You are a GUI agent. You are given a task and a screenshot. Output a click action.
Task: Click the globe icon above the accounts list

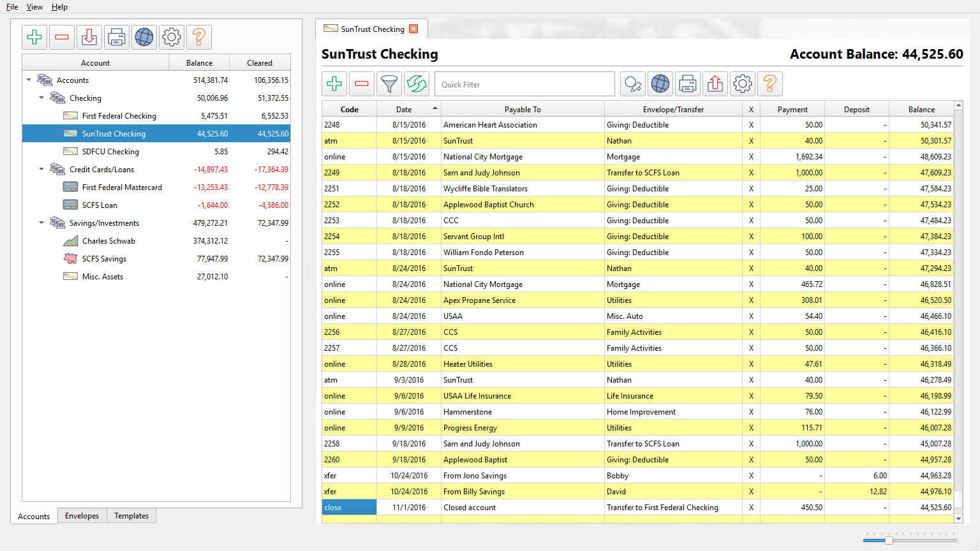[144, 37]
